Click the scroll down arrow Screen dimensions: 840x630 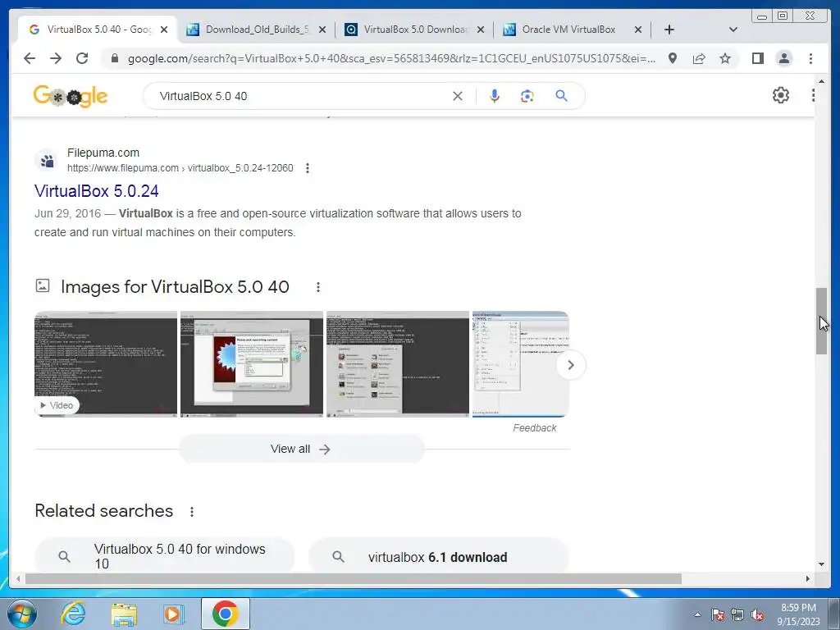[x=822, y=564]
